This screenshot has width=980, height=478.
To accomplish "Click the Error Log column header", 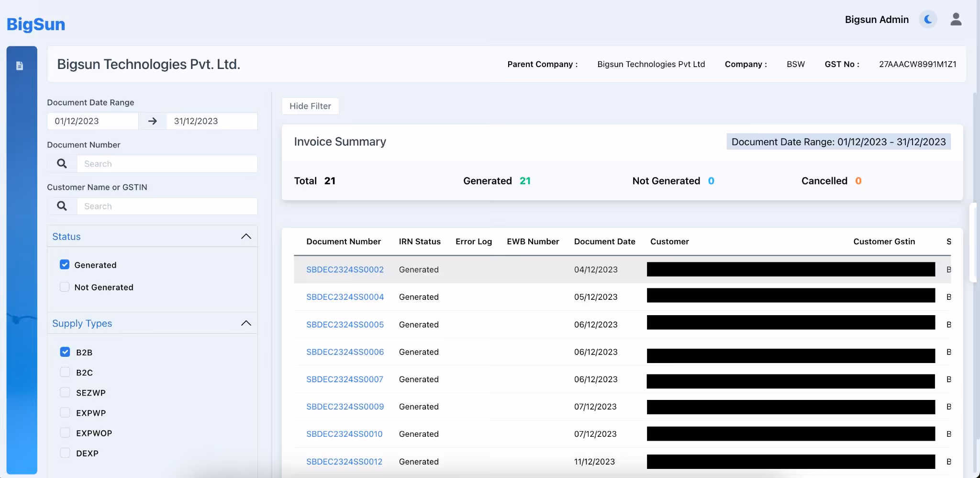I will tap(474, 241).
